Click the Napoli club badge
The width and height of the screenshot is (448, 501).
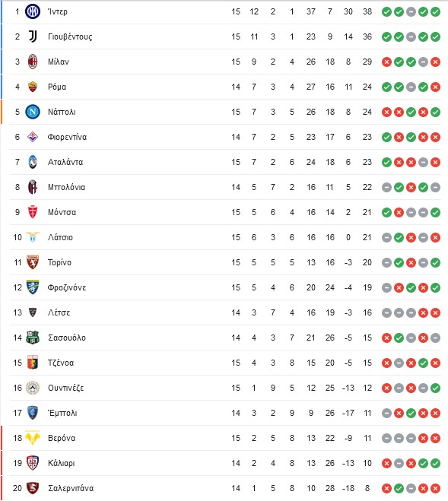(33, 112)
